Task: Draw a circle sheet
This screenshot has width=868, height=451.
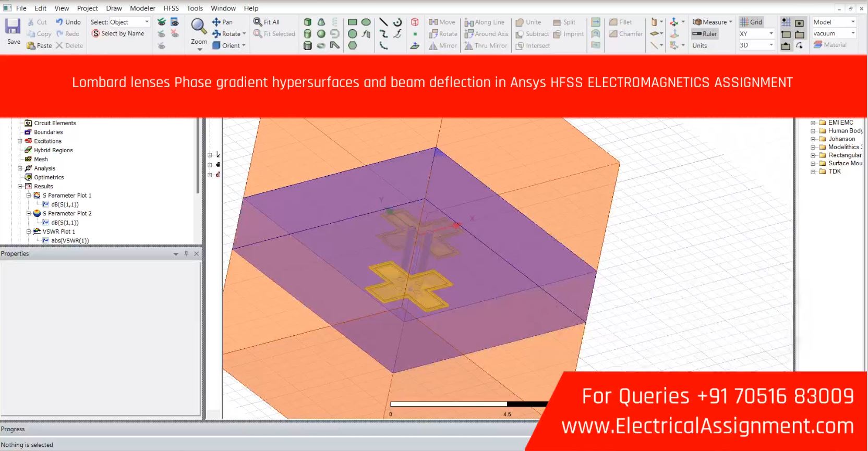Action: [353, 34]
